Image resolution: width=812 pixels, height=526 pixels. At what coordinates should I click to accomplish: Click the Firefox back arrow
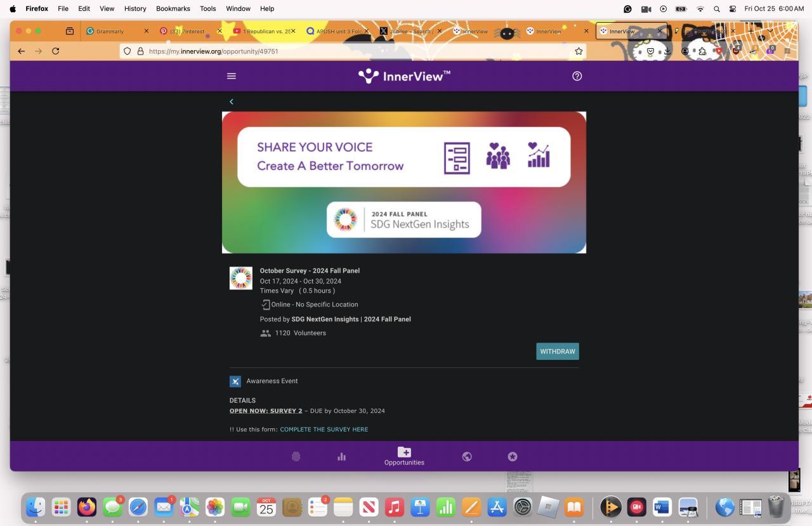tap(22, 51)
